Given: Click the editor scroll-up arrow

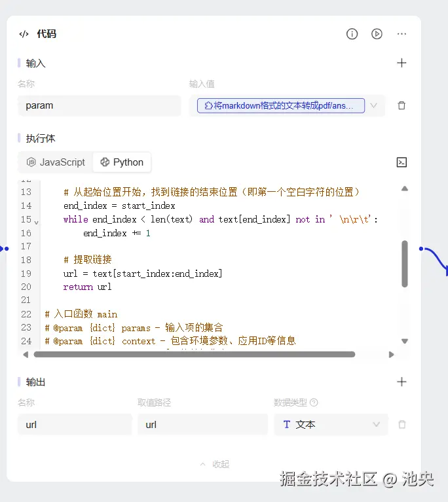Looking at the screenshot, I should (405, 188).
